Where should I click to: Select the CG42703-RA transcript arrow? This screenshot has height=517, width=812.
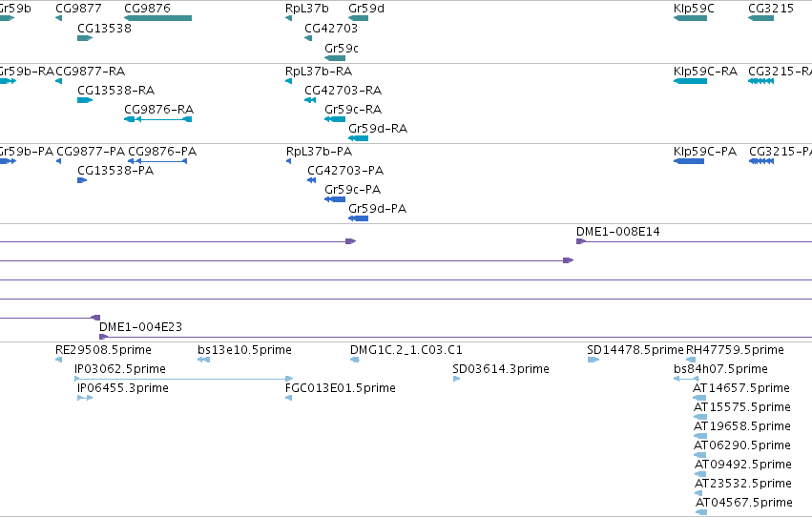click(x=310, y=100)
